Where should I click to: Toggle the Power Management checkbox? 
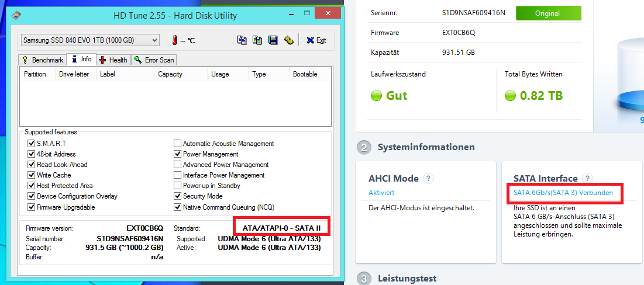177,154
